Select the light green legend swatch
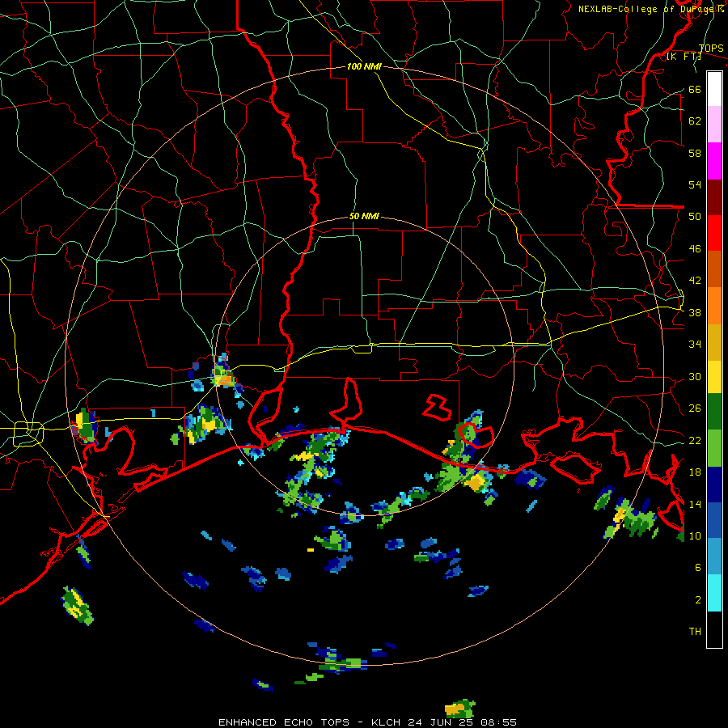This screenshot has width=728, height=728. pos(714,448)
